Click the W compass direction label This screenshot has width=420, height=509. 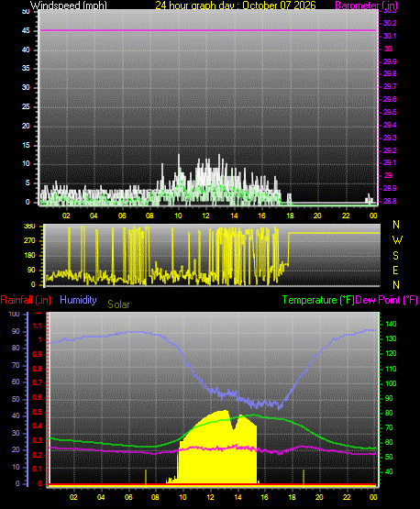[x=397, y=240]
